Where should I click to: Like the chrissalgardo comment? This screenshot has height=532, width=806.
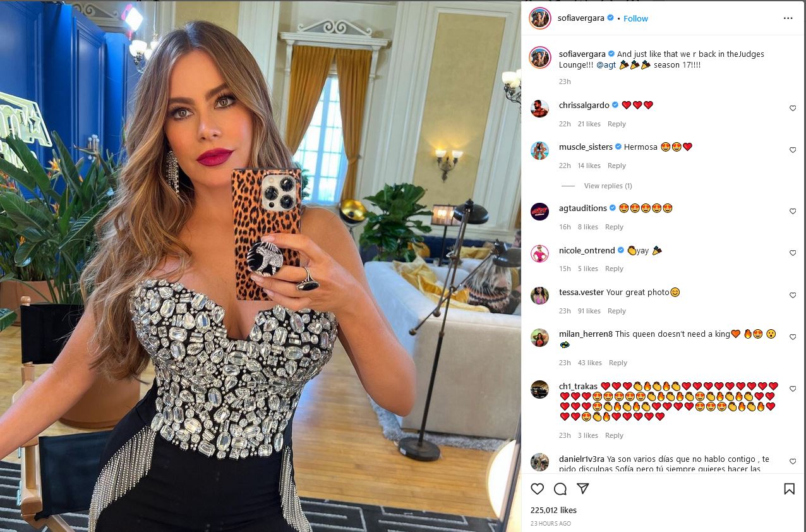(793, 109)
